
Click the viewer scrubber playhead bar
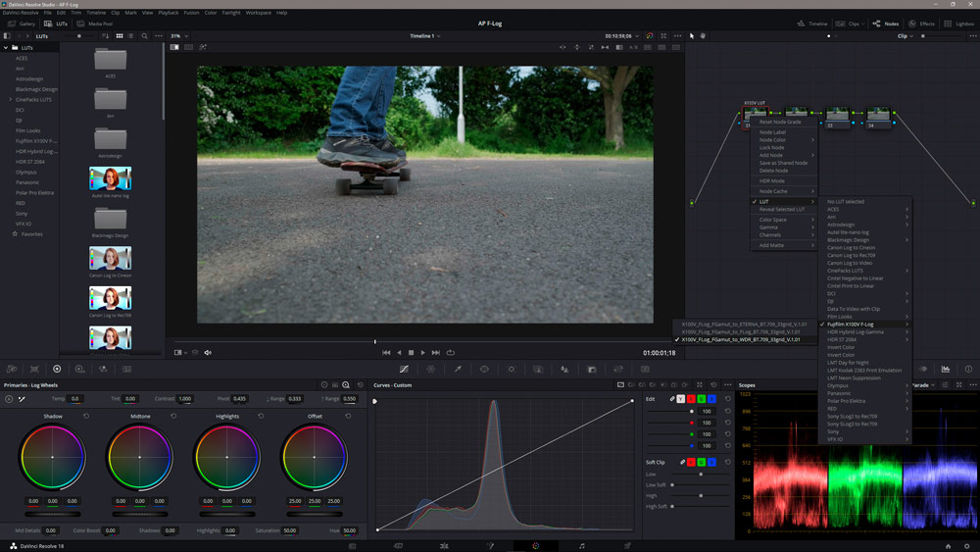pos(375,342)
